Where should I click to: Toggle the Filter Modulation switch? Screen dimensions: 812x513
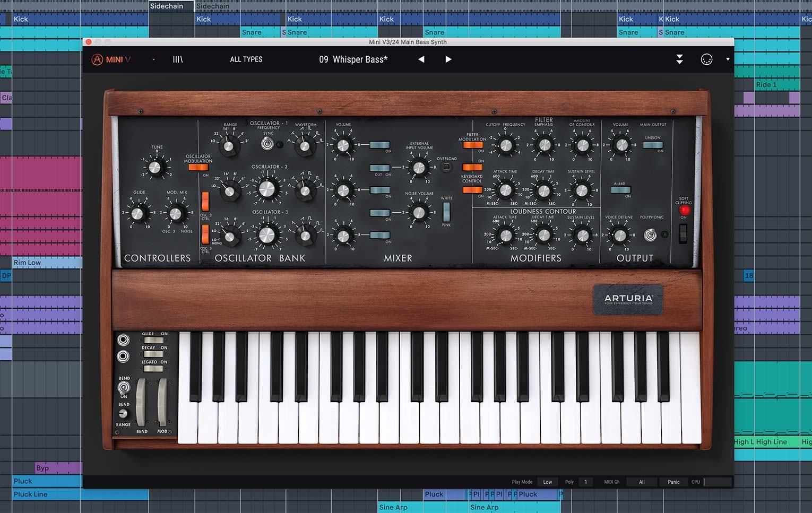[472, 145]
